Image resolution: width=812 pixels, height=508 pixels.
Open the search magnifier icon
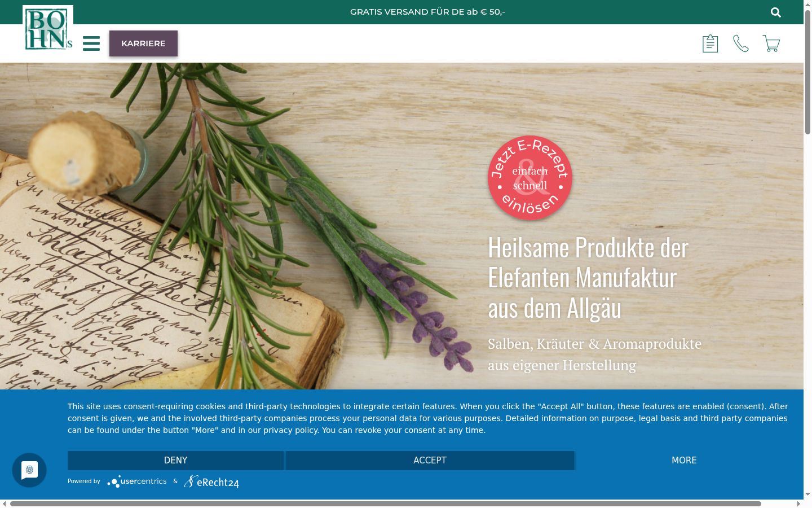click(776, 12)
